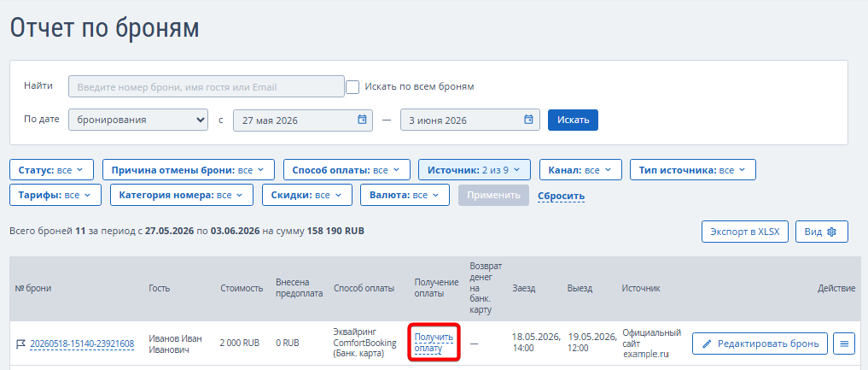Image resolution: width=868 pixels, height=370 pixels.
Task: Expand Причина отмены брони filter
Action: pyautogui.click(x=188, y=170)
